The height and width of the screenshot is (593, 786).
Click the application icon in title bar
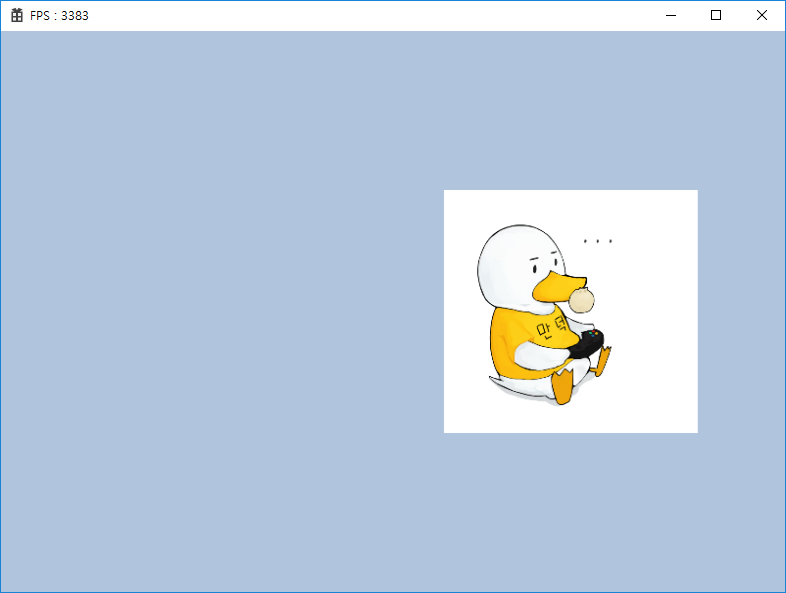tap(17, 16)
